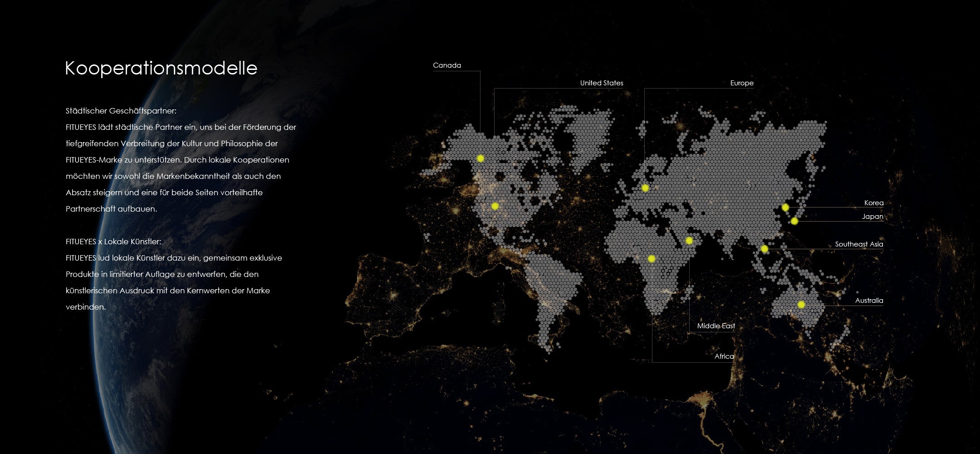Click the Africa label below map
Viewport: 980px width, 454px height.
[x=724, y=356]
